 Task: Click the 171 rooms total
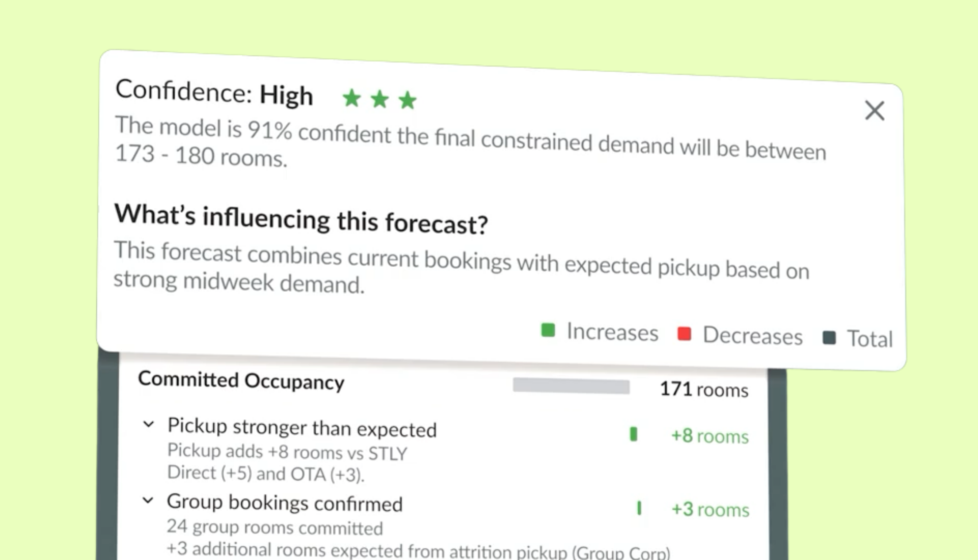pos(704,389)
